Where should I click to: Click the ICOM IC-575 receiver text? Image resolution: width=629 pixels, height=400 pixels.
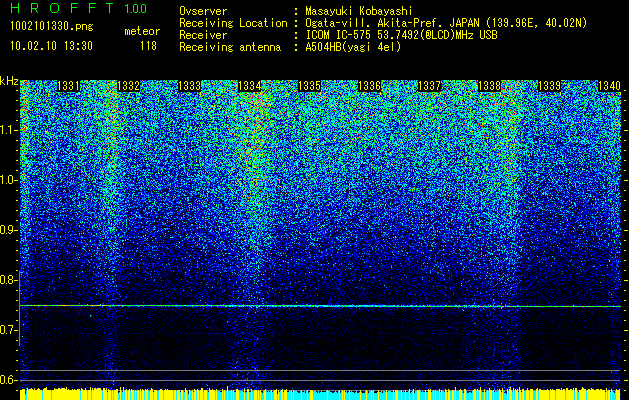(x=401, y=35)
